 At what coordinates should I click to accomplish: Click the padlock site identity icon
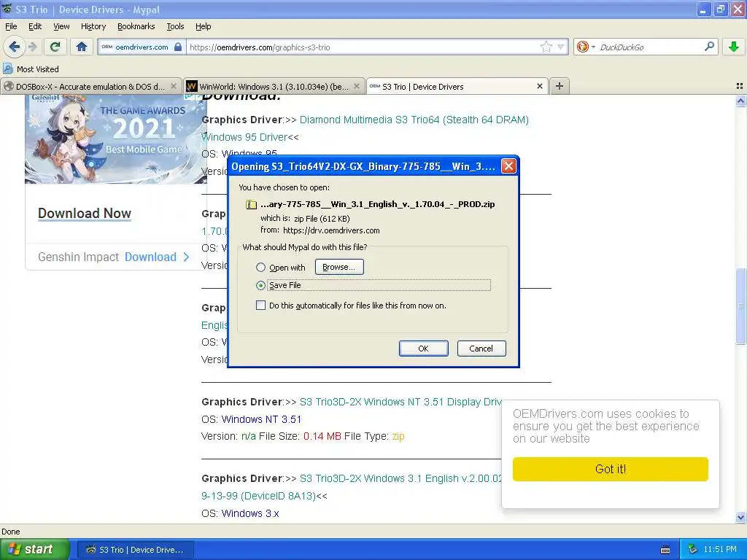178,47
